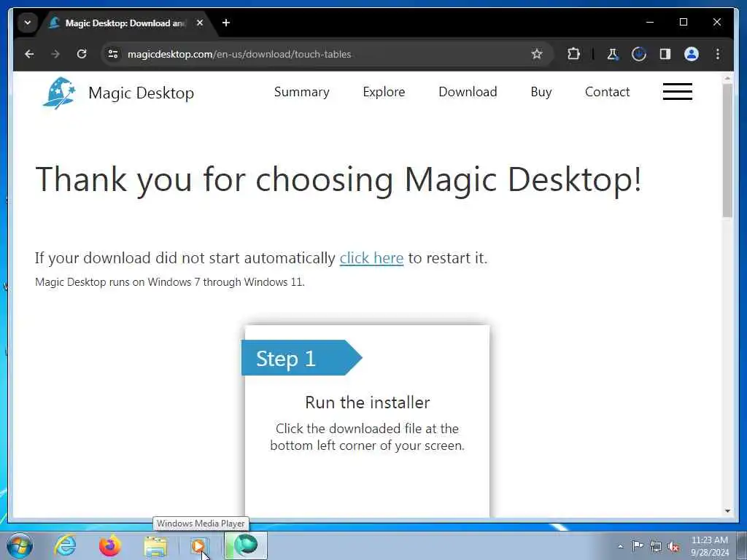747x560 pixels.
Task: Click the muted volume tray icon
Action: point(673,546)
